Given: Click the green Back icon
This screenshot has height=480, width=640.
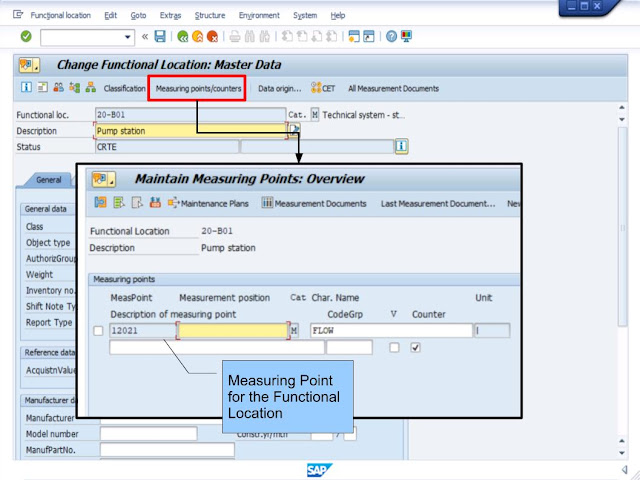Looking at the screenshot, I should click(182, 37).
